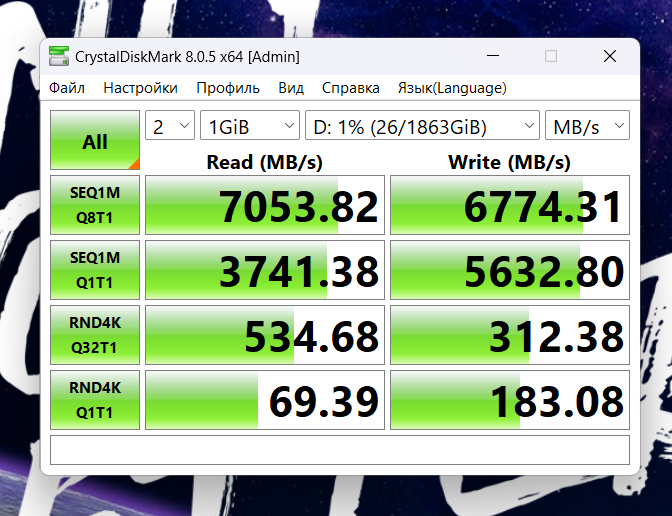
Task: Run the SEQ1M Q1T1 test
Action: pos(95,270)
